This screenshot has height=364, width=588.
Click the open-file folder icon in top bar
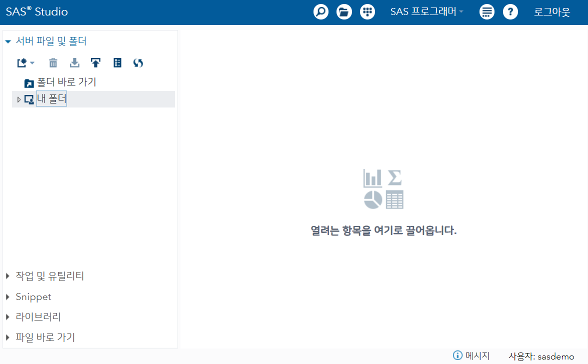click(344, 11)
